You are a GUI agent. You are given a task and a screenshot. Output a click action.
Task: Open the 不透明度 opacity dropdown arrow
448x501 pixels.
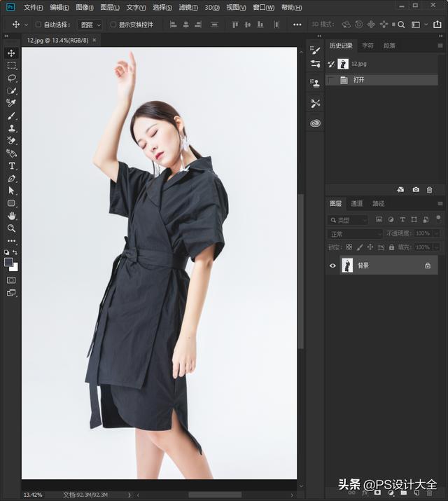(436, 233)
